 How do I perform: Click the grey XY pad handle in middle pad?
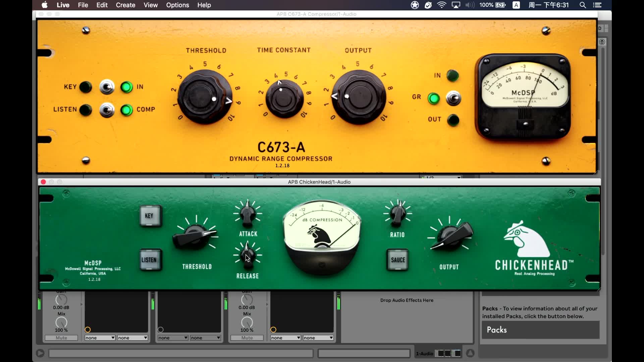[x=161, y=329]
